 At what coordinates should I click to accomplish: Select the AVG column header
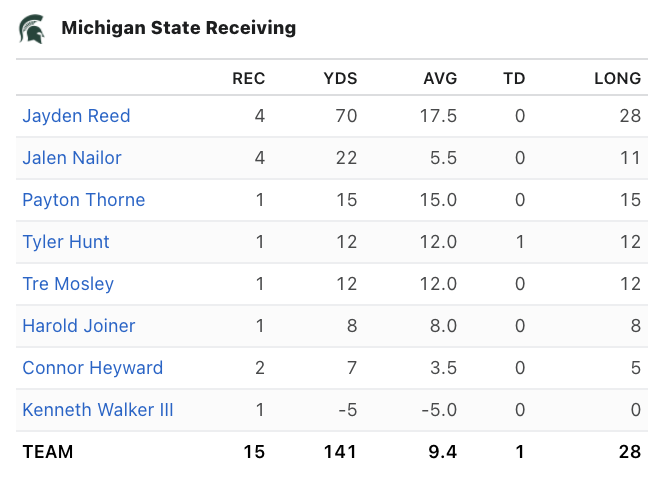click(x=438, y=79)
